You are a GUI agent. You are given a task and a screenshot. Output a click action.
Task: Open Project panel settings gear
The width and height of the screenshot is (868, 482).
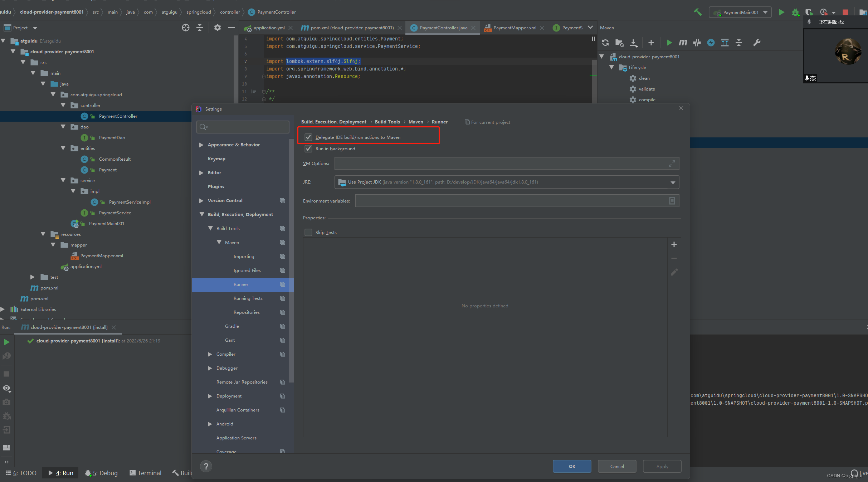[217, 28]
